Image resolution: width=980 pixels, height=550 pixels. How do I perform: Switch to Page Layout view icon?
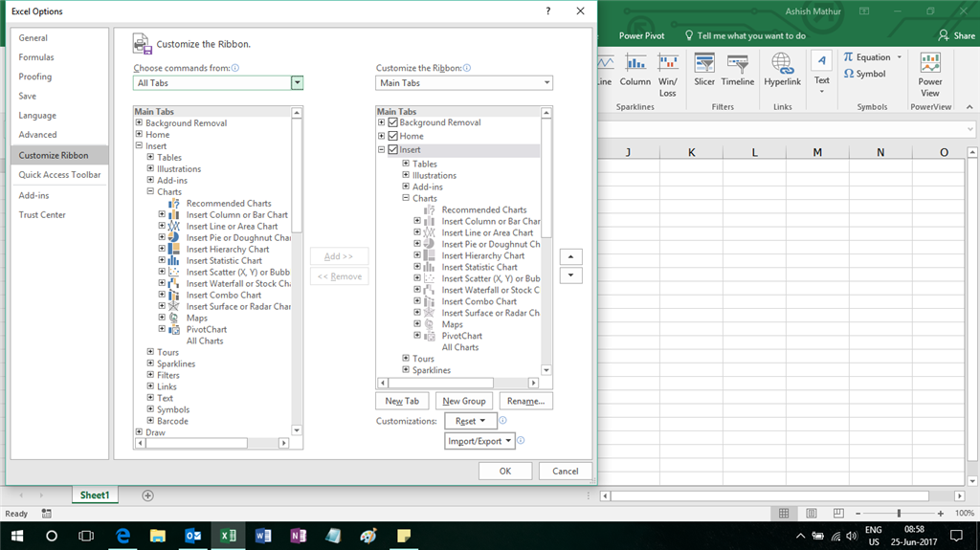pyautogui.click(x=812, y=513)
